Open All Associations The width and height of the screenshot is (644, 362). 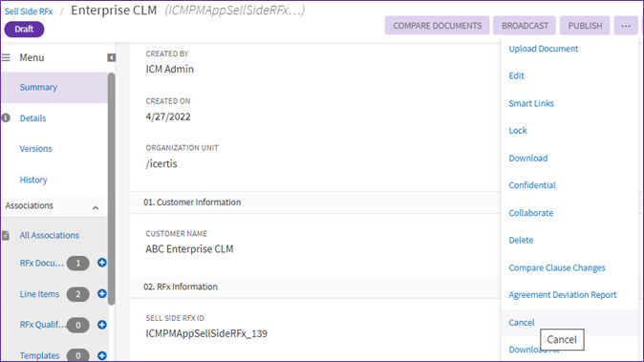point(50,235)
